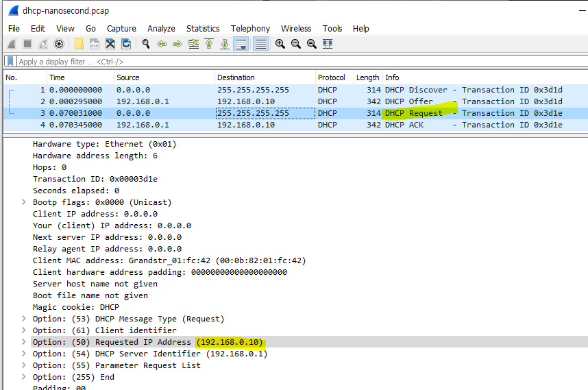Open the find packet magnifier icon
588x390 pixels.
(146, 45)
